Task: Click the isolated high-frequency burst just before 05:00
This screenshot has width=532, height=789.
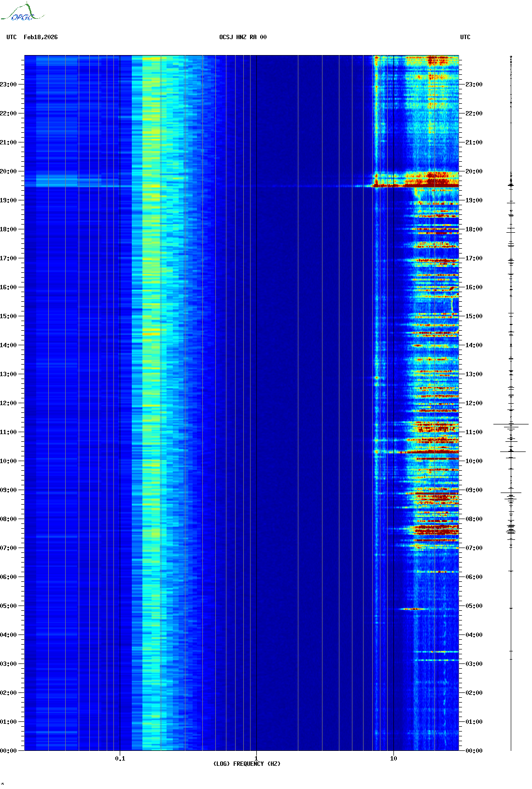Action: 411,609
